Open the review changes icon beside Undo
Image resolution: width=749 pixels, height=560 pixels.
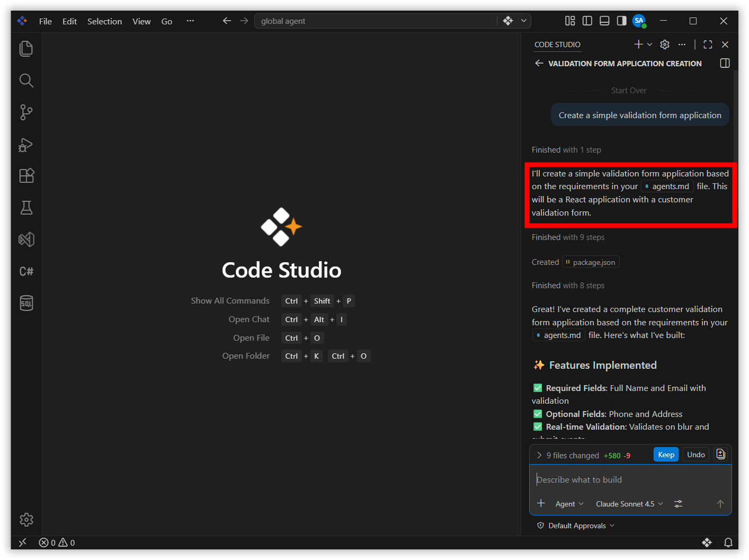(x=720, y=454)
